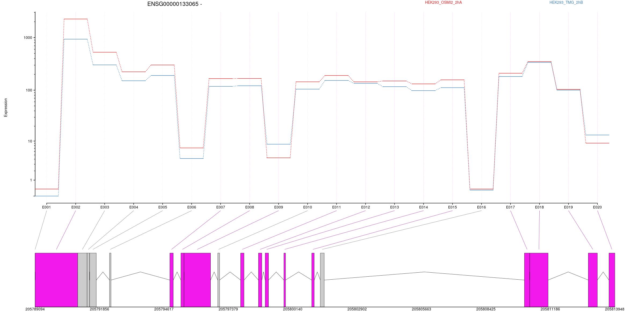Click exon label E014
Screen dimensions: 644x322
[x=423, y=207]
